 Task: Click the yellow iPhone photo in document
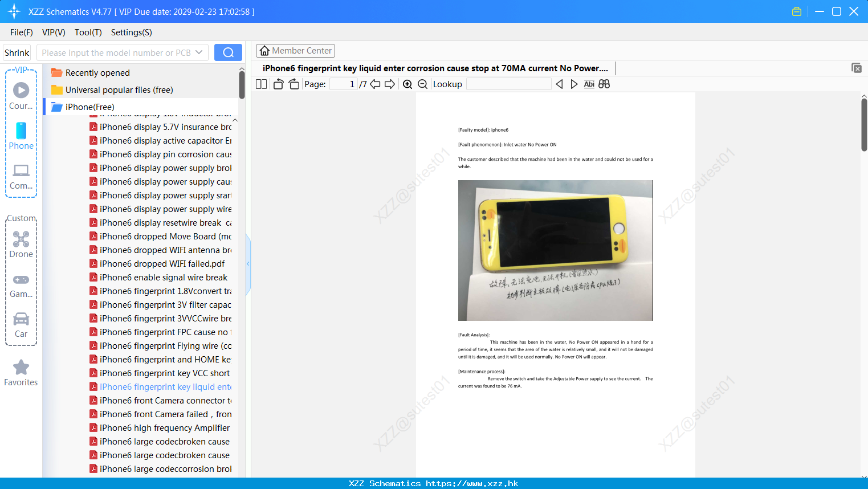coord(555,250)
